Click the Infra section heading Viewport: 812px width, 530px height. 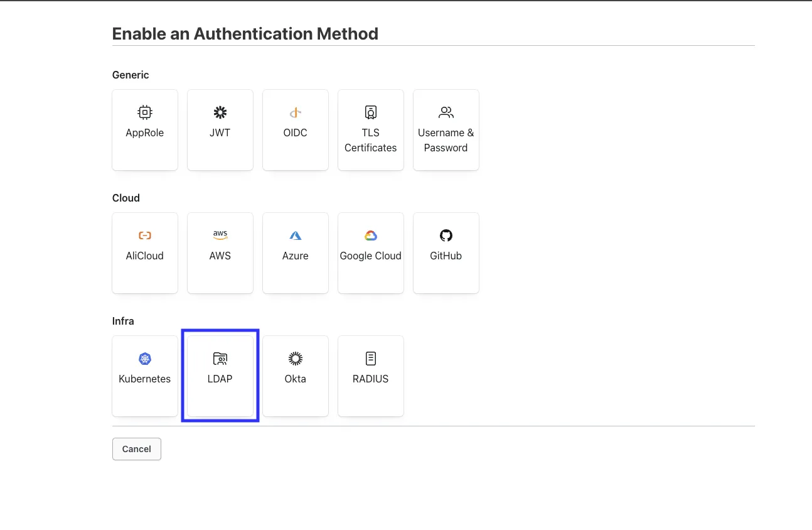123,321
